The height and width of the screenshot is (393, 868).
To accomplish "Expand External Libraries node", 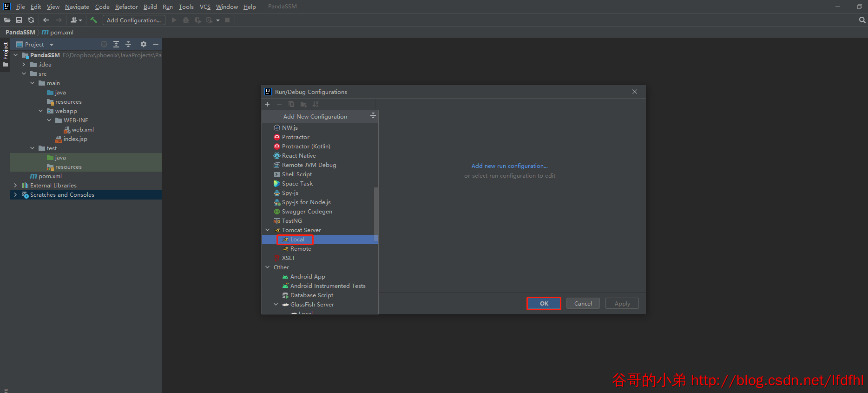I will pos(16,186).
